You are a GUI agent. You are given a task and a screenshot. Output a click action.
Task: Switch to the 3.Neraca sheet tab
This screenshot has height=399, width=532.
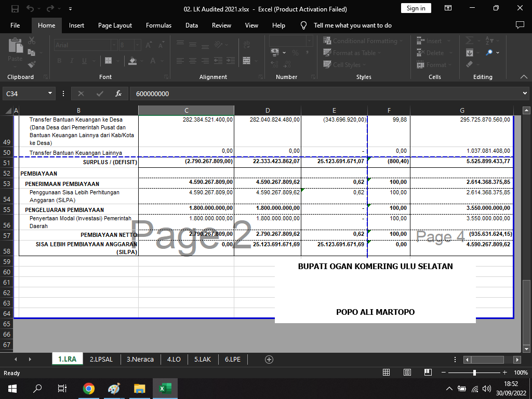[x=140, y=359]
